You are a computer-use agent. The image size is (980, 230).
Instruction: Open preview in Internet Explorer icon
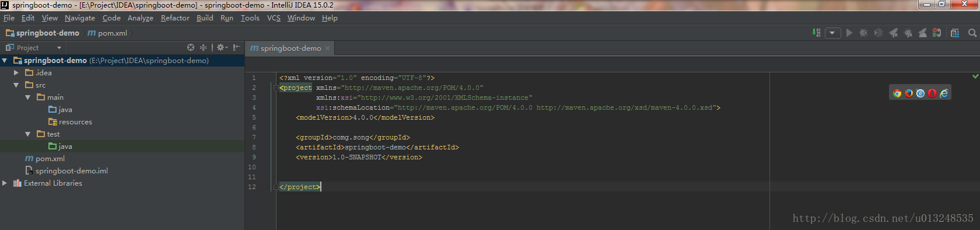(944, 93)
